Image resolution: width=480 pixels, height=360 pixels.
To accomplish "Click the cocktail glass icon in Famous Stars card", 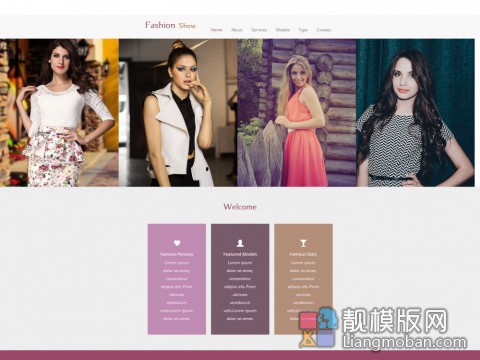I will 303,243.
